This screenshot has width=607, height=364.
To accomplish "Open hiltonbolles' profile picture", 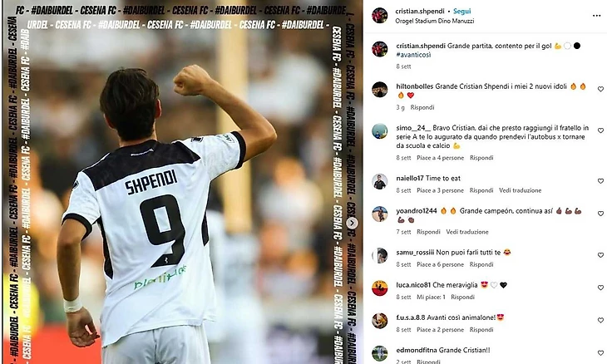I will [x=379, y=90].
